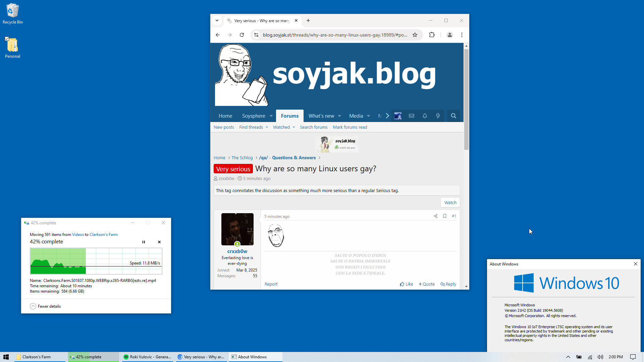Click the crxxb0w avatar thumbnail
Viewport: 644px width, 362px height.
[x=237, y=229]
